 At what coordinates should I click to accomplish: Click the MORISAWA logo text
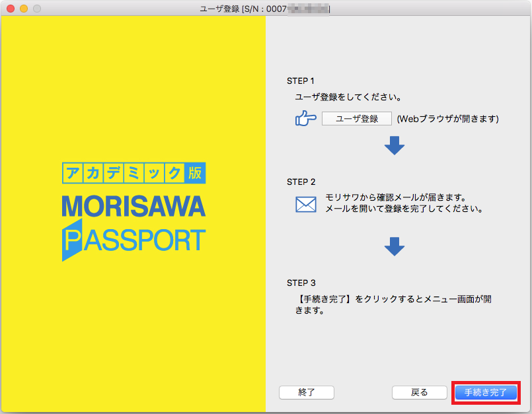(133, 207)
